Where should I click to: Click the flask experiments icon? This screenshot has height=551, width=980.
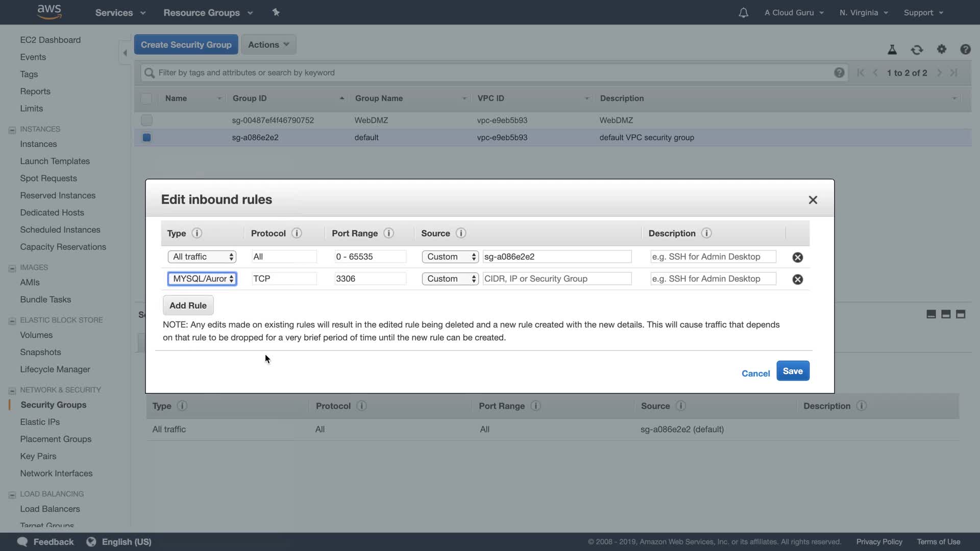pyautogui.click(x=892, y=49)
